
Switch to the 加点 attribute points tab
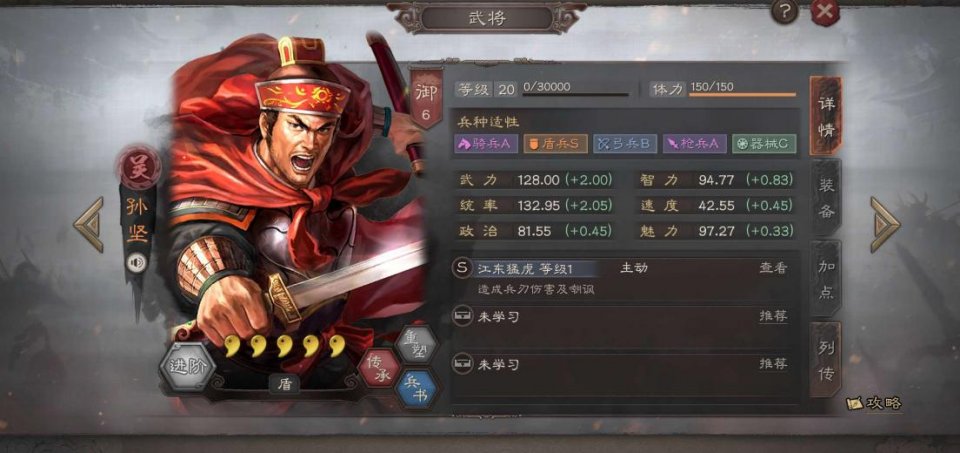coord(826,278)
